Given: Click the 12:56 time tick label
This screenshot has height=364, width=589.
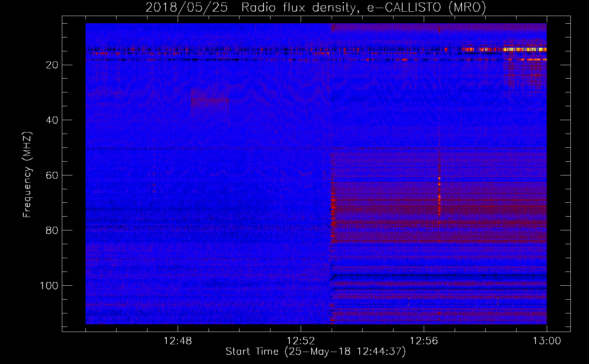Looking at the screenshot, I should (x=424, y=341).
